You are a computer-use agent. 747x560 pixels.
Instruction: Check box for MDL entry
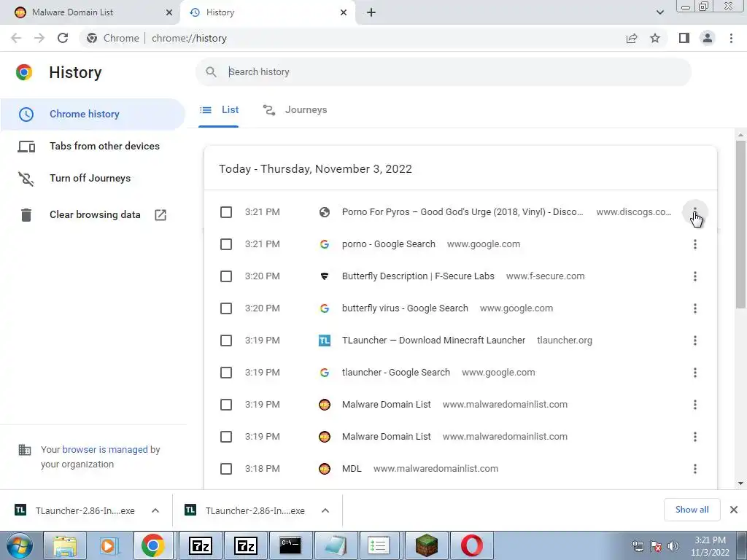point(226,469)
